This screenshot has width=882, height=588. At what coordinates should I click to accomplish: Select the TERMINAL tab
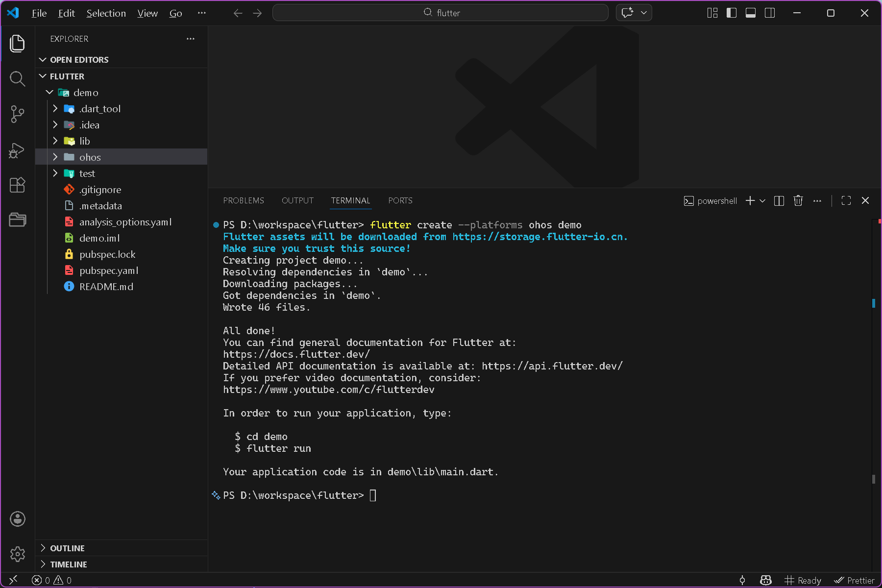click(x=350, y=200)
